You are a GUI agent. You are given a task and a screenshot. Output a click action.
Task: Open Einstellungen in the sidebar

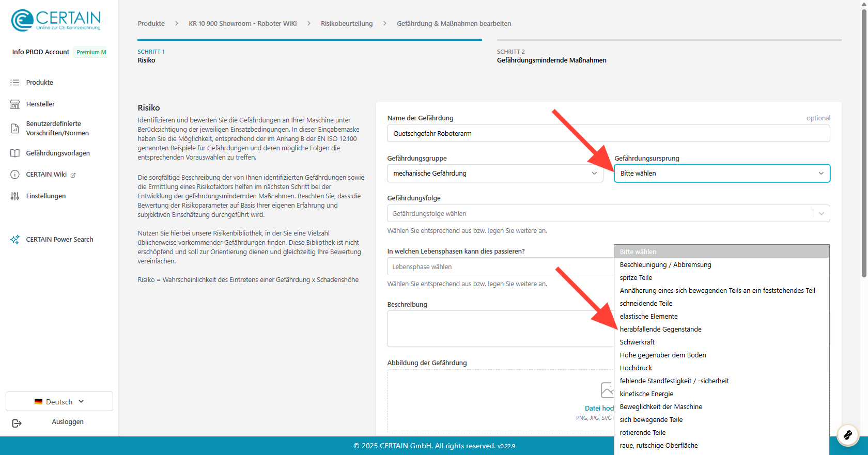coord(46,196)
